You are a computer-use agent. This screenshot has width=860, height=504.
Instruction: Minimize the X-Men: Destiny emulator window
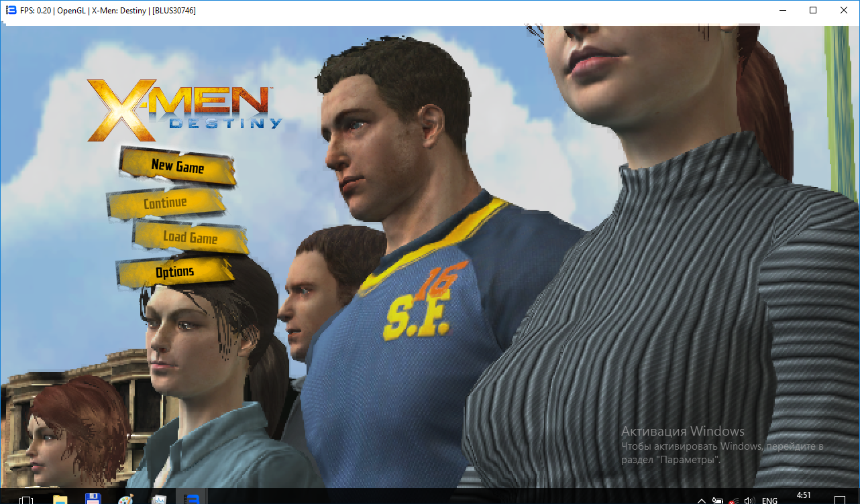pyautogui.click(x=782, y=11)
